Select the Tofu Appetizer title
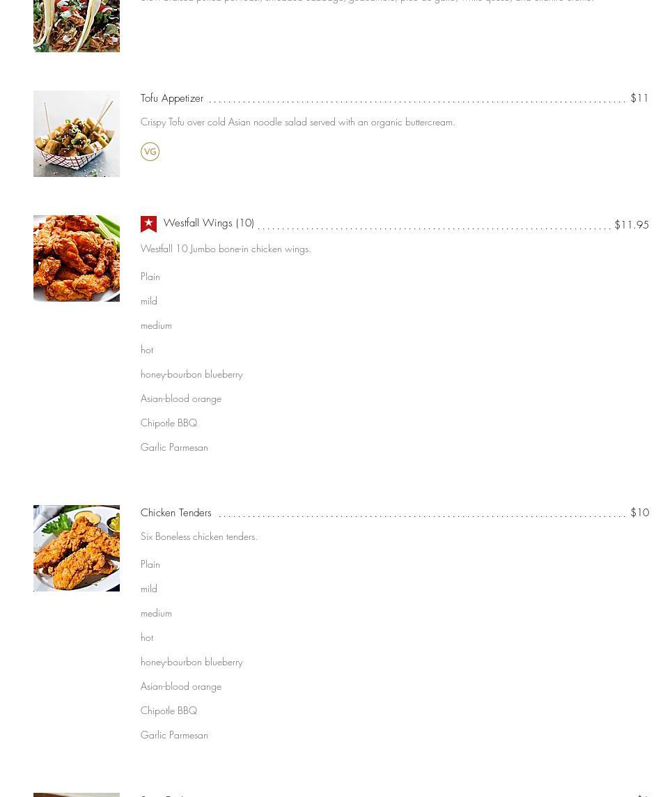 [x=172, y=98]
